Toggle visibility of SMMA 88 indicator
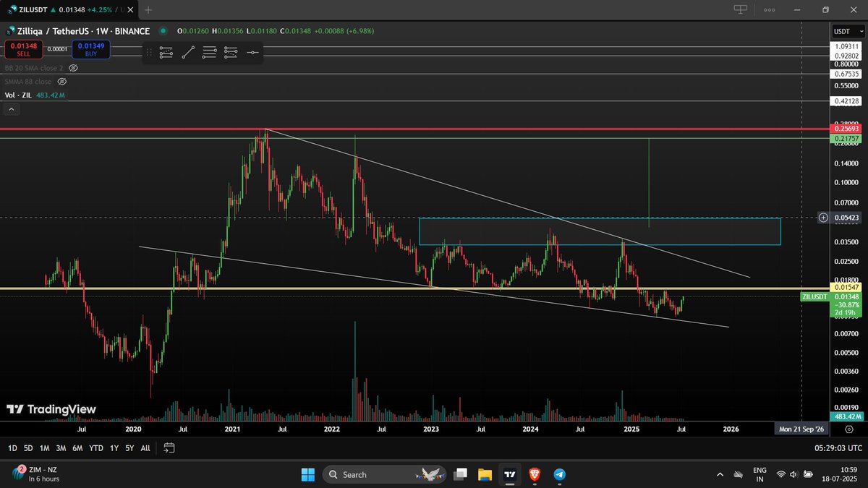 click(62, 82)
